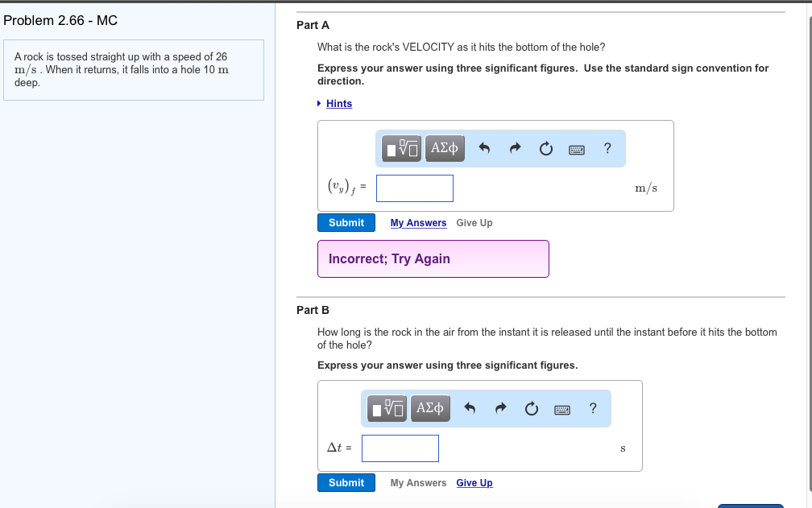Reset Part A answer with circular arrow
This screenshot has height=508, width=812.
545,148
